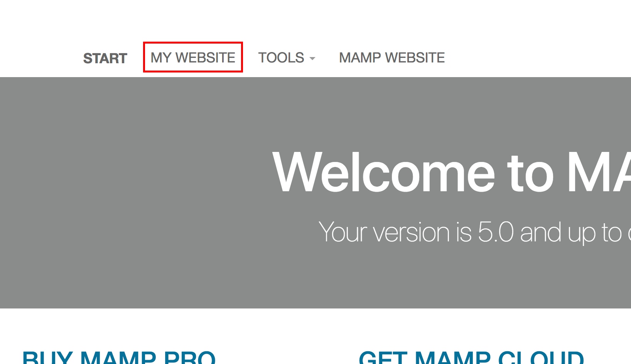Screen dimensions: 631x364
Task: Click the word CLOUD in blue heading
Action: (541, 357)
